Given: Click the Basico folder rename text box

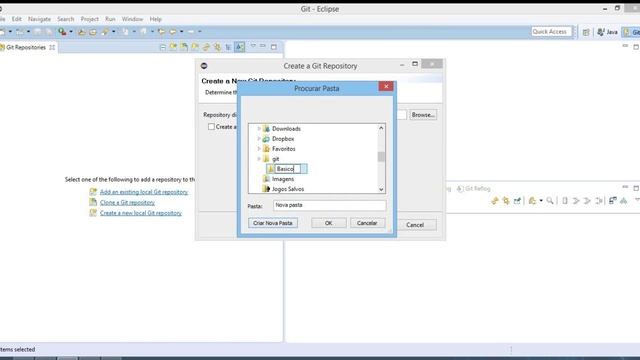Looking at the screenshot, I should coord(288,169).
